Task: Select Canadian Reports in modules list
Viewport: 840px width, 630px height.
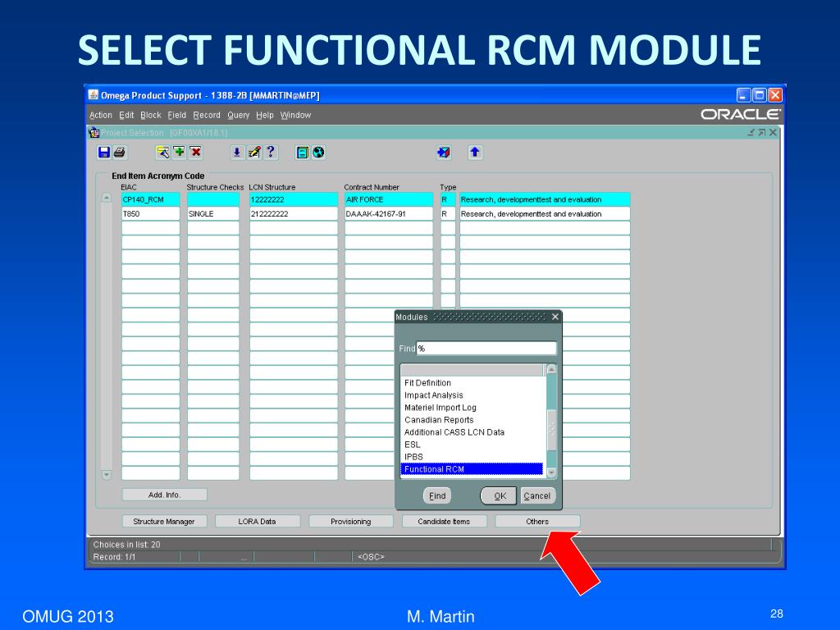Action: coord(472,420)
